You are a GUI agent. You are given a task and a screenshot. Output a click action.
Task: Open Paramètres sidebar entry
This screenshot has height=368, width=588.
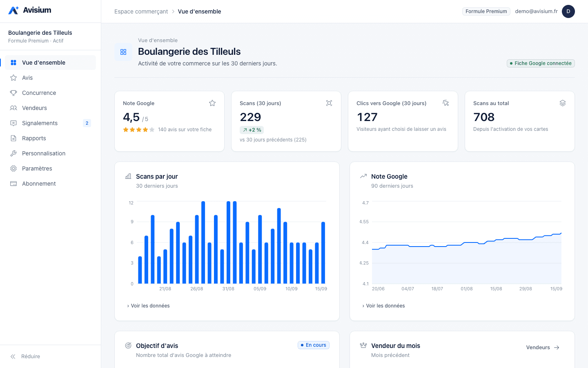51,168
